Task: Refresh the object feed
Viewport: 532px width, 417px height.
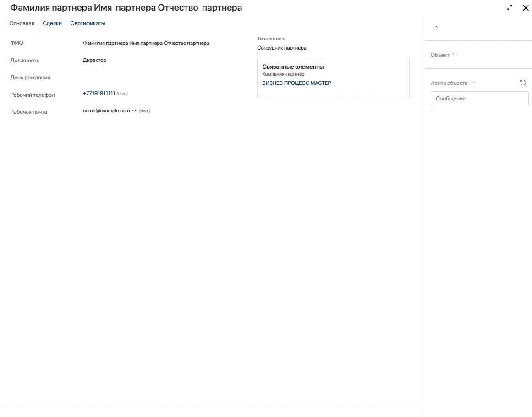Action: (523, 83)
